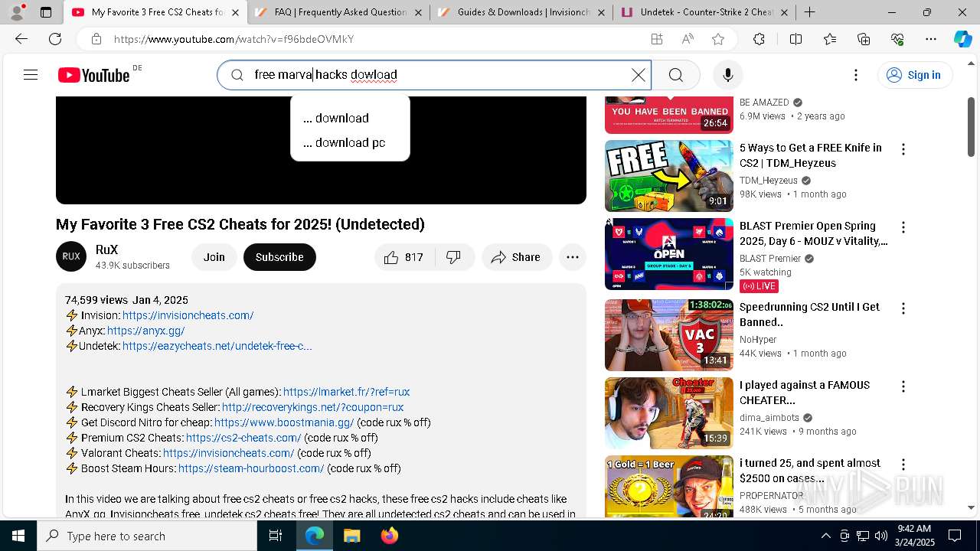Close the 'My Favorite 3 Free CS2 Cheats' tab
Viewport: 980px width, 551px height.
pos(235,12)
